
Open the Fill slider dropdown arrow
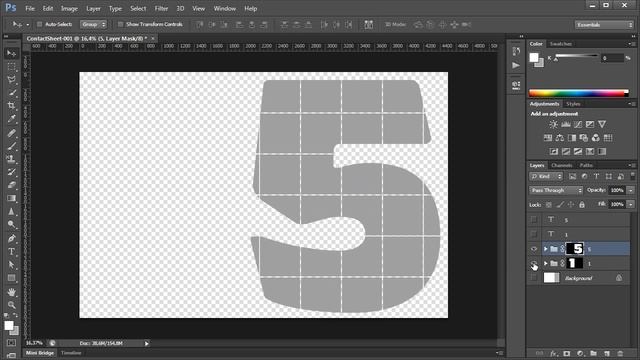[x=631, y=204]
